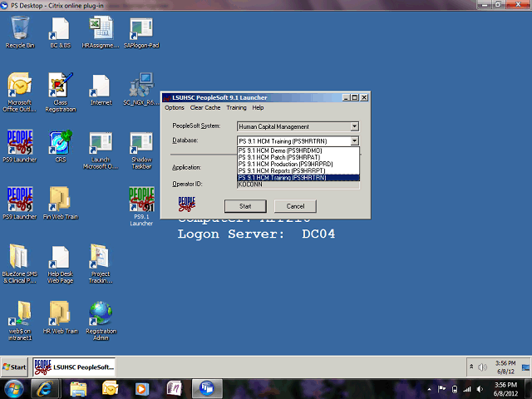Open the Registration Admin globe icon
Viewport: 532px width, 399px height.
coord(101,320)
